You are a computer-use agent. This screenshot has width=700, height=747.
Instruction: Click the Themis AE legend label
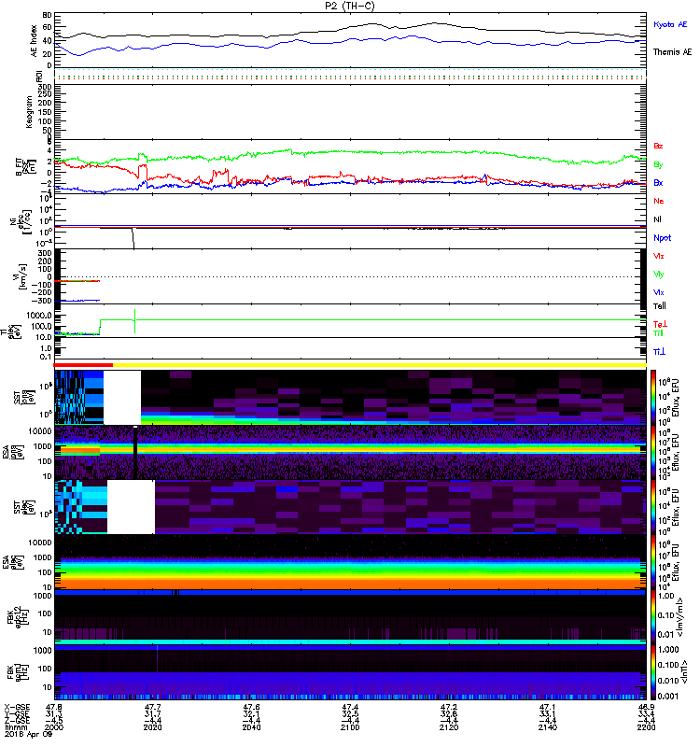click(x=668, y=53)
